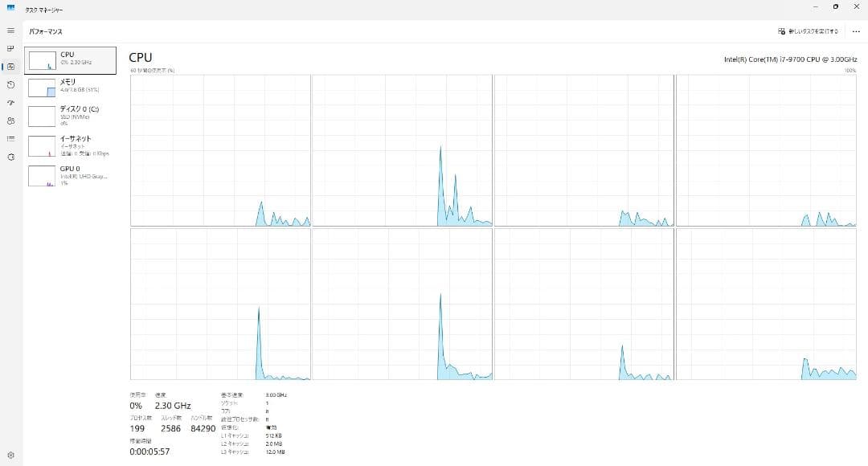Go to Startup apps sidebar icon
868x466 pixels.
(x=10, y=103)
